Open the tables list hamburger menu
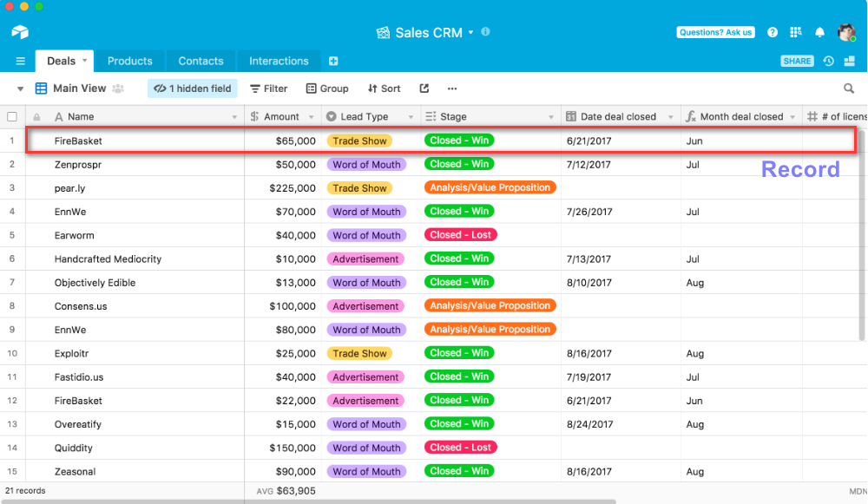This screenshot has height=504, width=868. point(20,61)
